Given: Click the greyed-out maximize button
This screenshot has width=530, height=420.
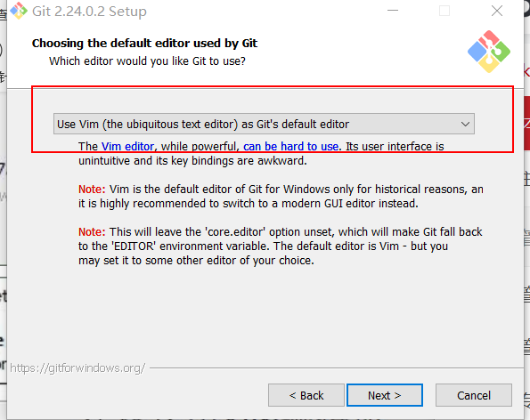Looking at the screenshot, I should [x=444, y=11].
